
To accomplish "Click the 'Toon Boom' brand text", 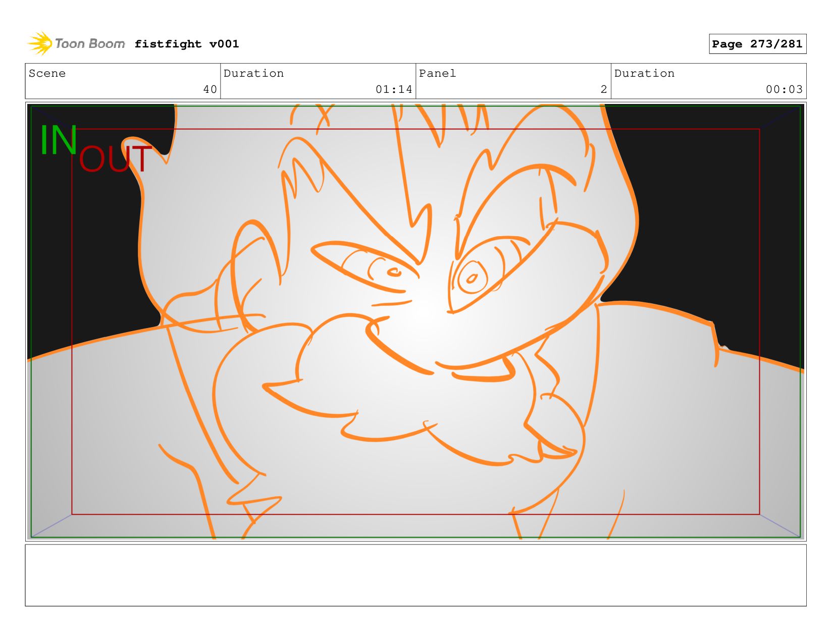I will coord(90,44).
